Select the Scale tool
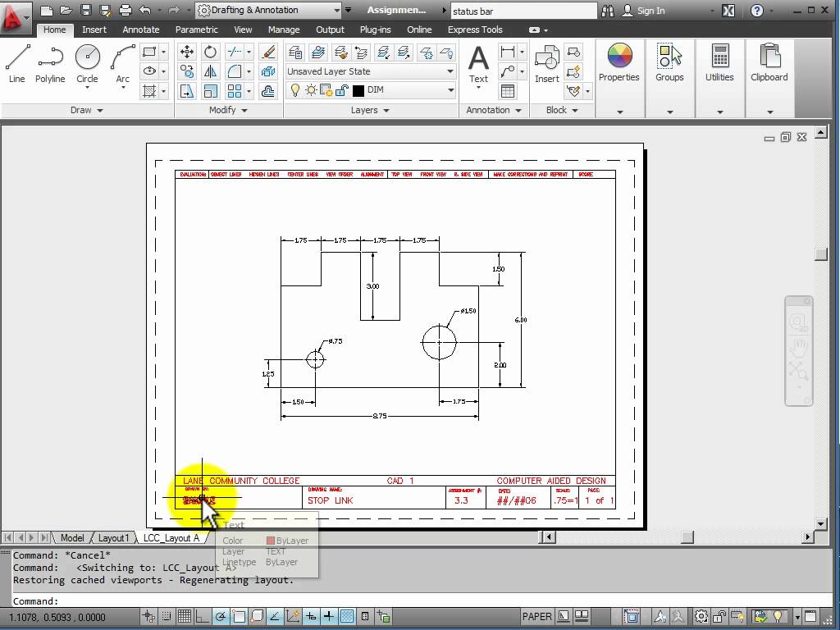840x630 pixels. coord(210,91)
